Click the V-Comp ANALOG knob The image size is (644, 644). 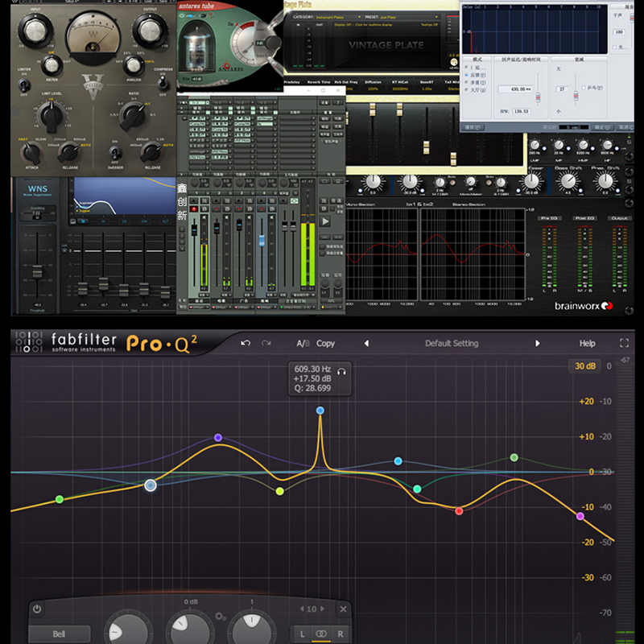(133, 65)
